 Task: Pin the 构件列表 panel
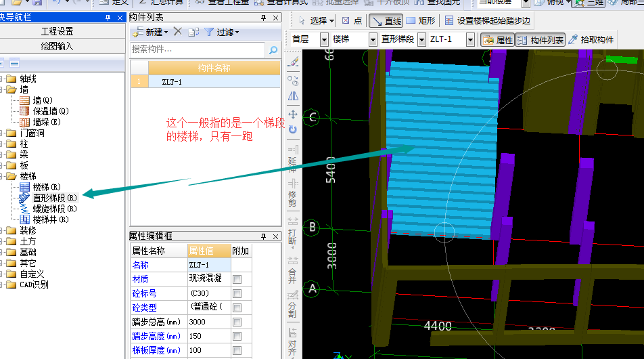click(x=263, y=18)
